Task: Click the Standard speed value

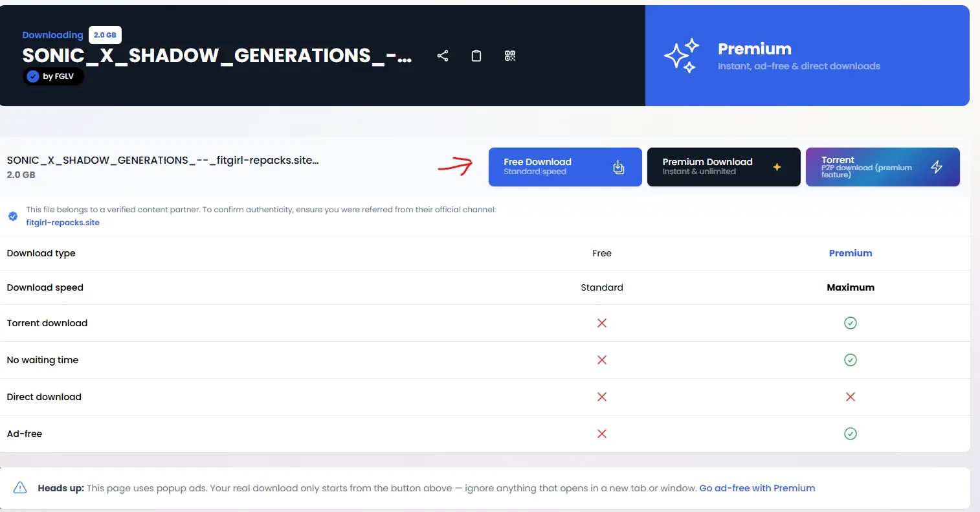Action: pyautogui.click(x=602, y=287)
